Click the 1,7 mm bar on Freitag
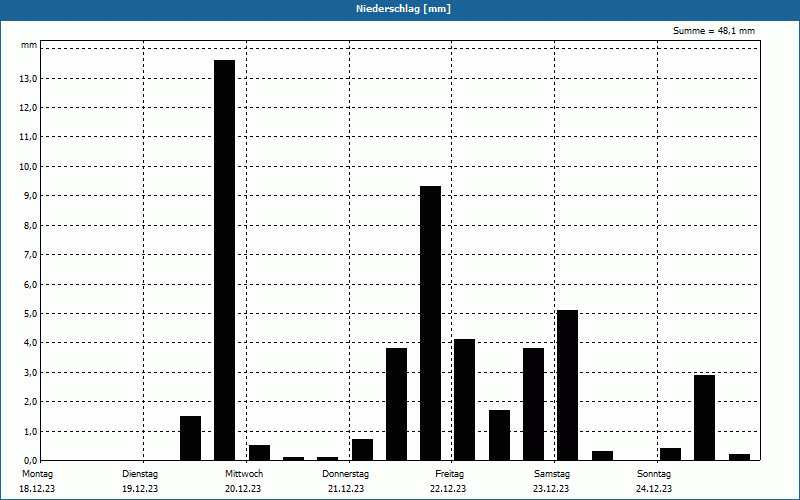The height and width of the screenshot is (500, 800). point(499,435)
